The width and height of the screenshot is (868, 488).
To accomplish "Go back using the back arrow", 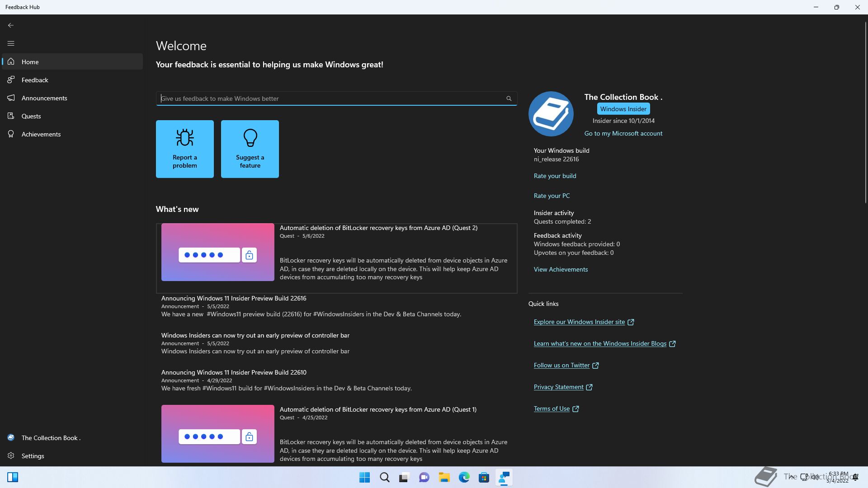I will coord(11,25).
